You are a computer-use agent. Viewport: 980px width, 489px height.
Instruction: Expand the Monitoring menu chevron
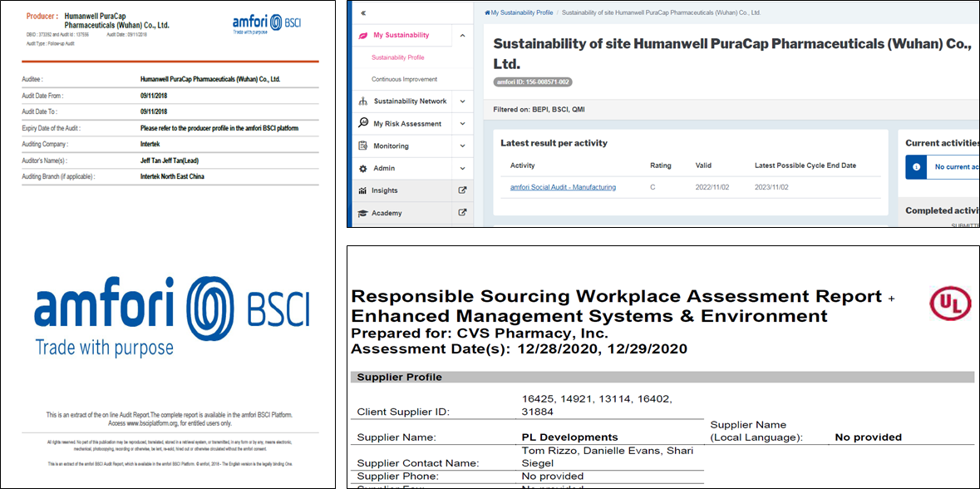pos(462,146)
